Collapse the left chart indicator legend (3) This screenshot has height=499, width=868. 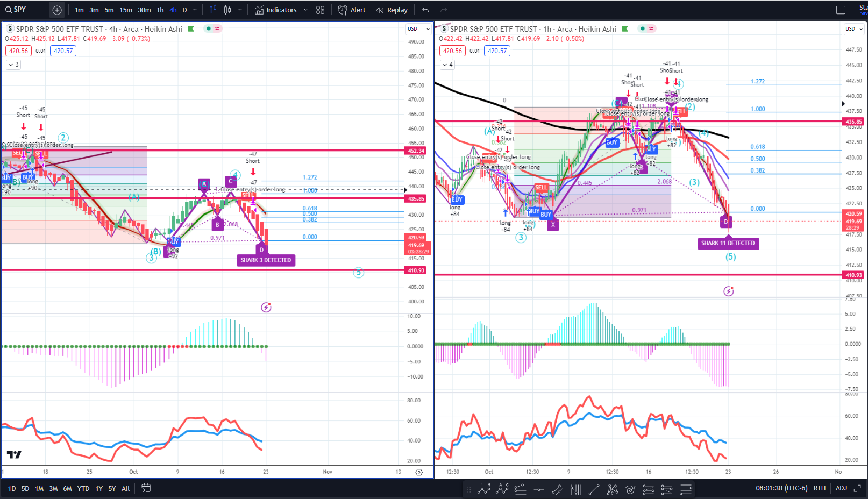(x=13, y=65)
